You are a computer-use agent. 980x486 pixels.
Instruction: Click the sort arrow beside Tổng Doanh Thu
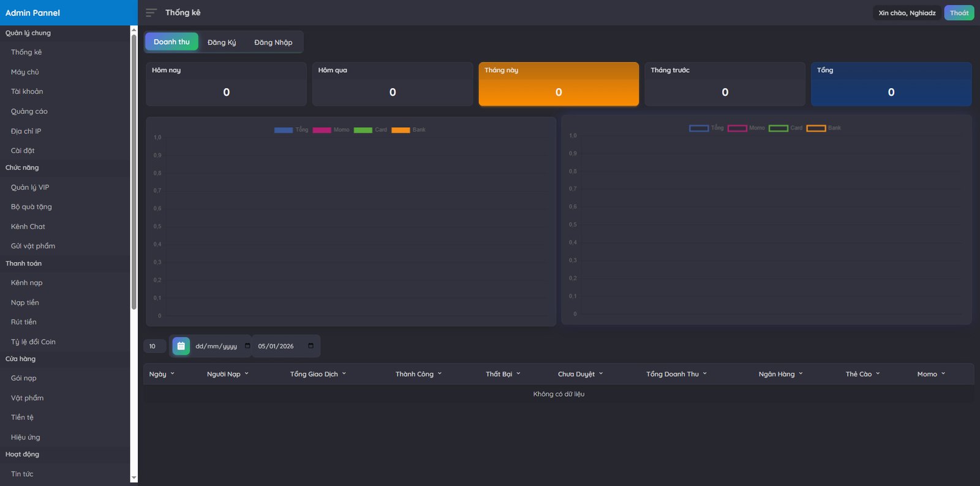705,373
